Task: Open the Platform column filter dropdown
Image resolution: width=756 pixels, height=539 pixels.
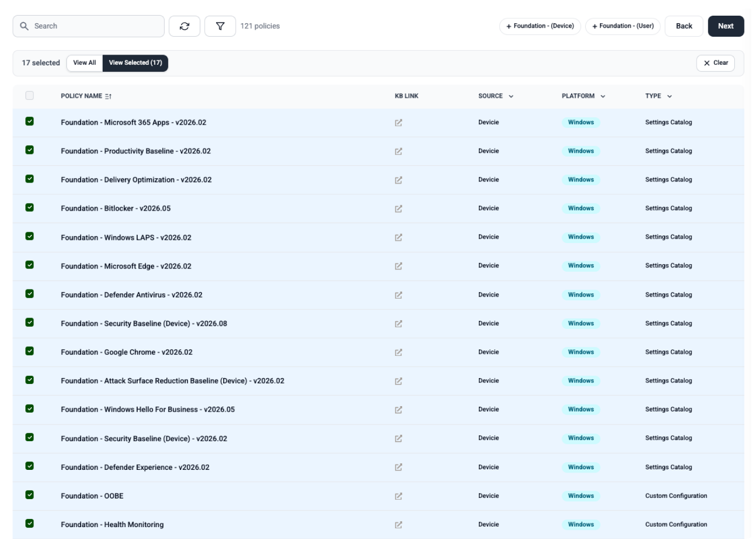Action: [x=603, y=96]
